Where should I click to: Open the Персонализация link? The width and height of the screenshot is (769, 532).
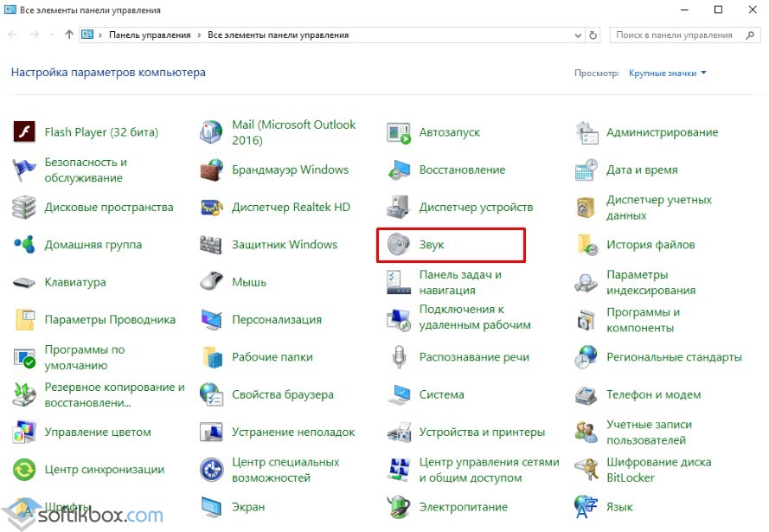tap(277, 320)
